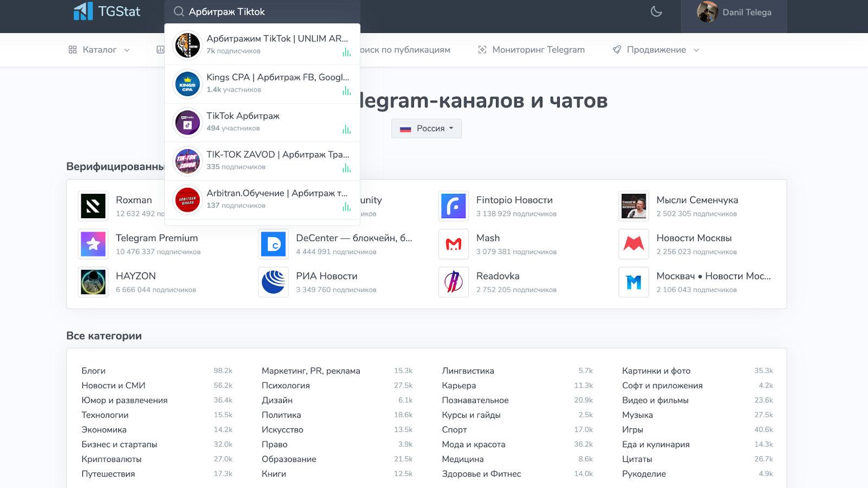Click Мониторинг Telegram scan icon

(x=482, y=49)
